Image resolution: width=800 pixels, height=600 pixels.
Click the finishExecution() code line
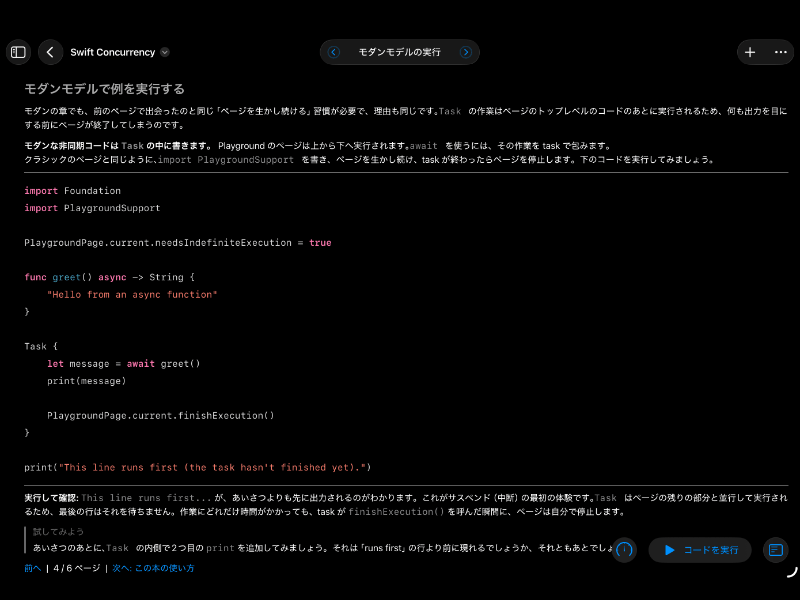click(x=161, y=416)
